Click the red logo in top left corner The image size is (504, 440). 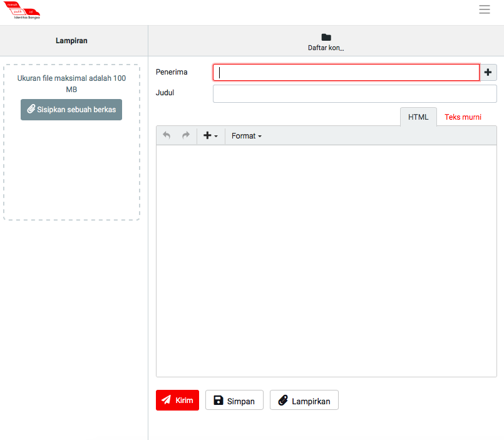coord(22,11)
